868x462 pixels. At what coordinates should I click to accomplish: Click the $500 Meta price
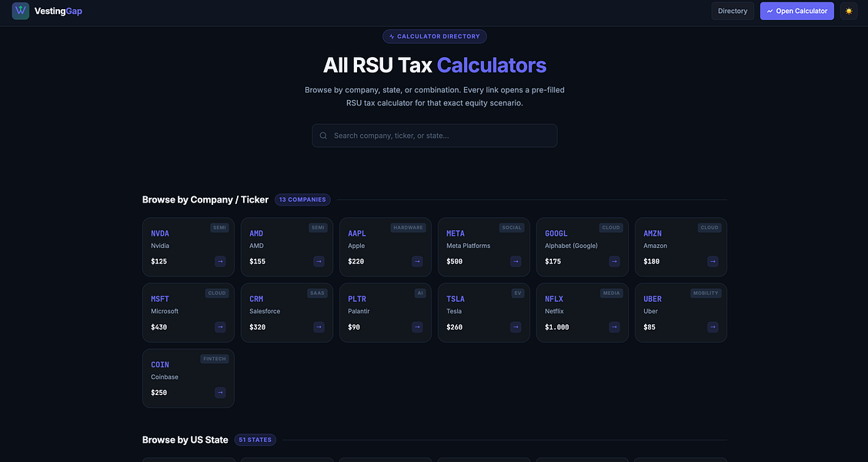coord(455,262)
